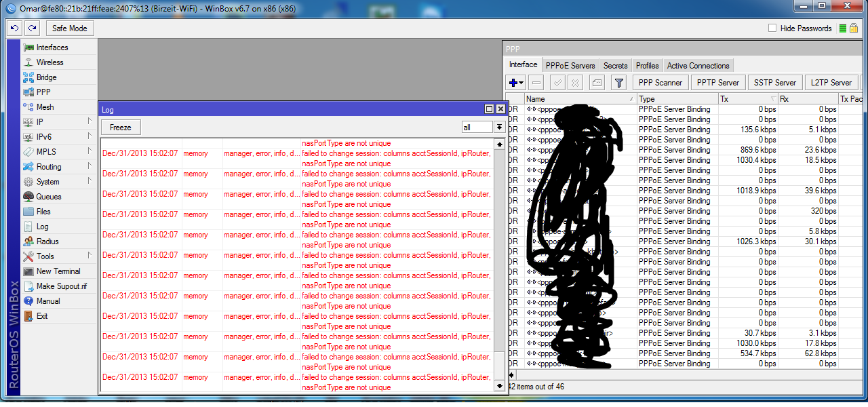Click Log scrollbar up arrow
The width and height of the screenshot is (868, 407).
500,144
